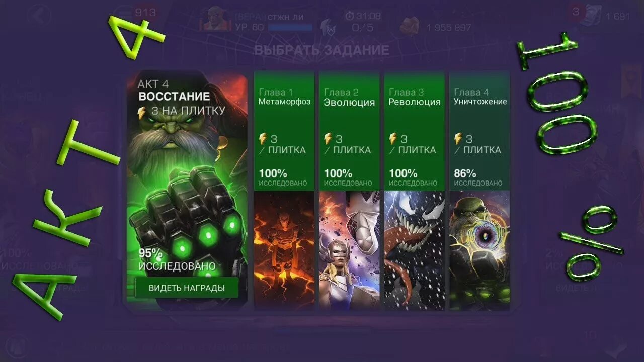This screenshot has height=362, width=644.
Task: Tap the energy bolt on Глава 4 card
Action: (x=458, y=138)
